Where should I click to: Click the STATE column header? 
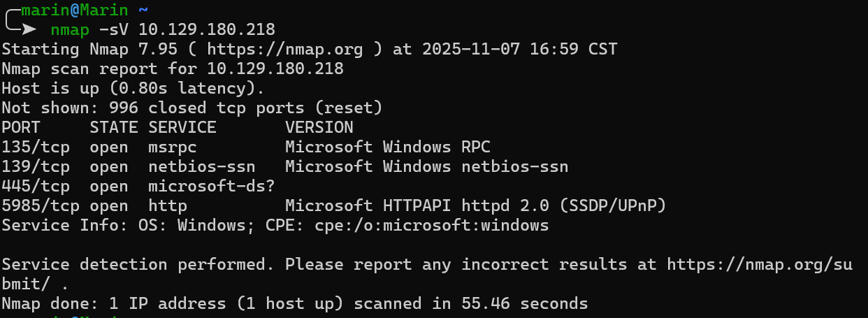109,128
